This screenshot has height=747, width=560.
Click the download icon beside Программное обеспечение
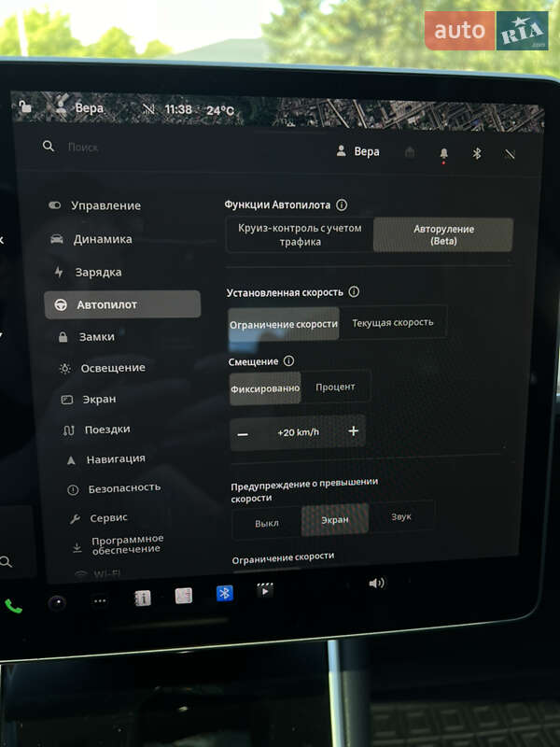pos(77,548)
